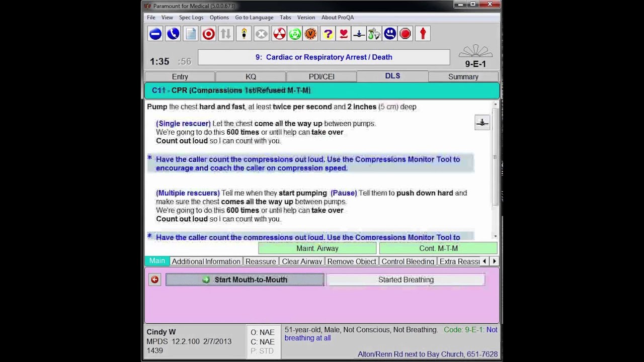
Task: Click the orange V circle icon
Action: [310, 34]
